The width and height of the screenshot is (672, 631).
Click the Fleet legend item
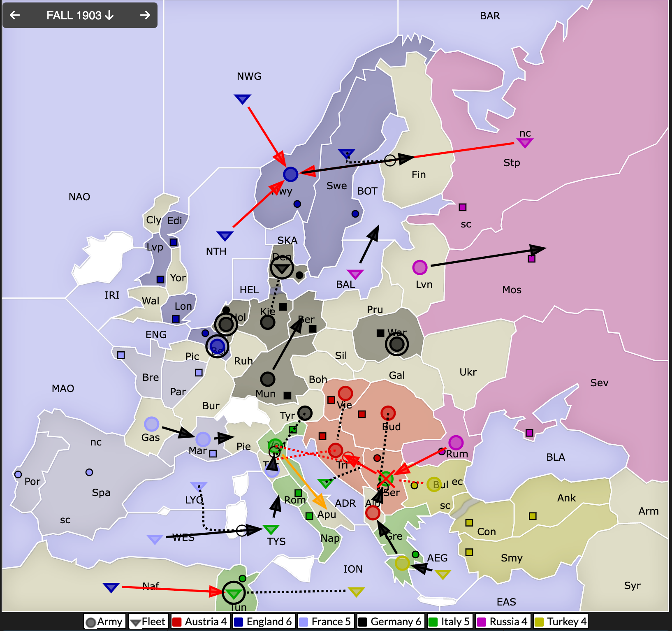pyautogui.click(x=148, y=622)
